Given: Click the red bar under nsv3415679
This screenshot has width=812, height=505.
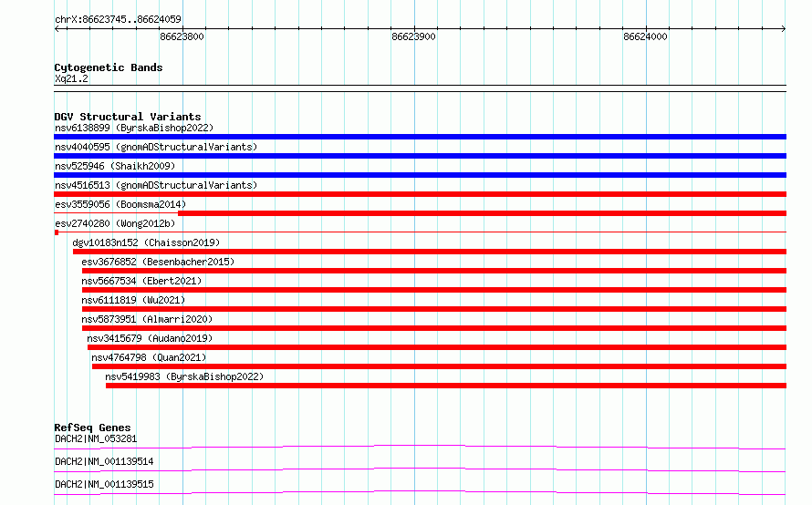Looking at the screenshot, I should (437, 347).
